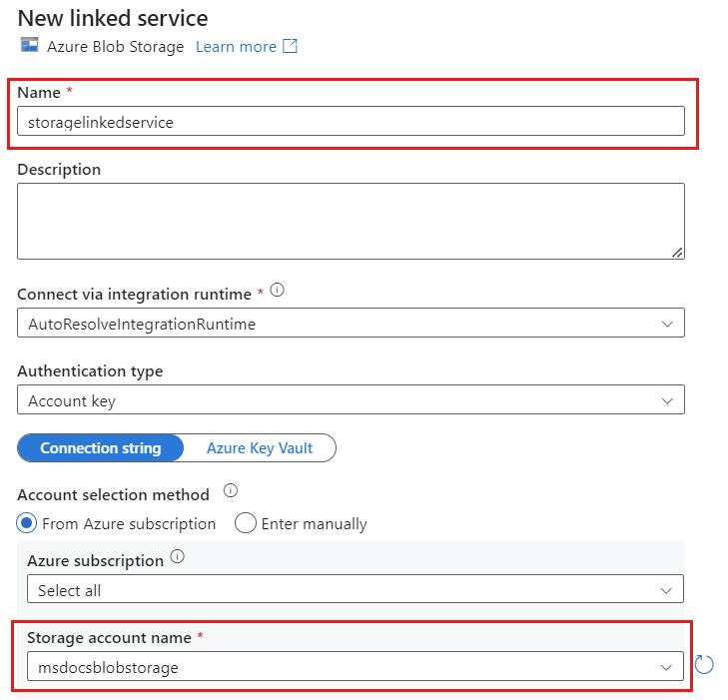Click the Name input field
Viewport: 728px width, 700px height.
350,122
